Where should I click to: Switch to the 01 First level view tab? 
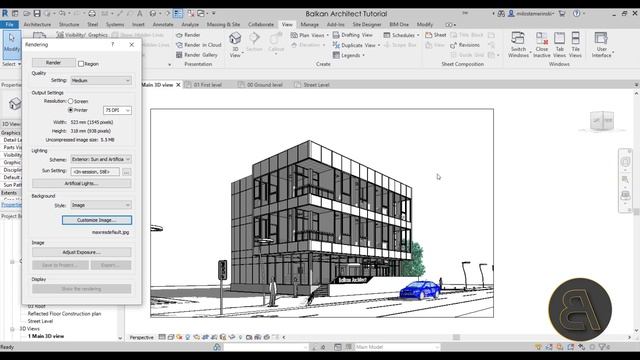coord(207,85)
